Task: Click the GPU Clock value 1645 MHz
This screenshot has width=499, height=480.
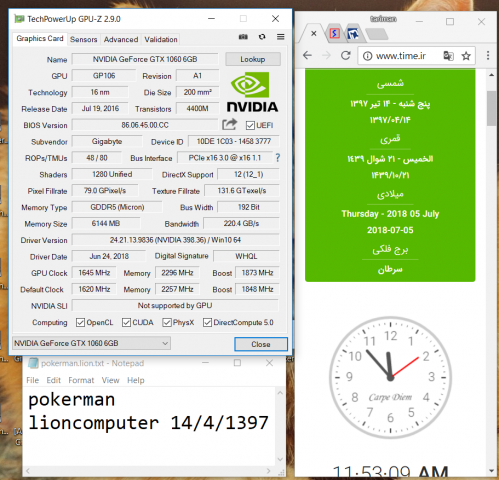Action: coord(94,273)
